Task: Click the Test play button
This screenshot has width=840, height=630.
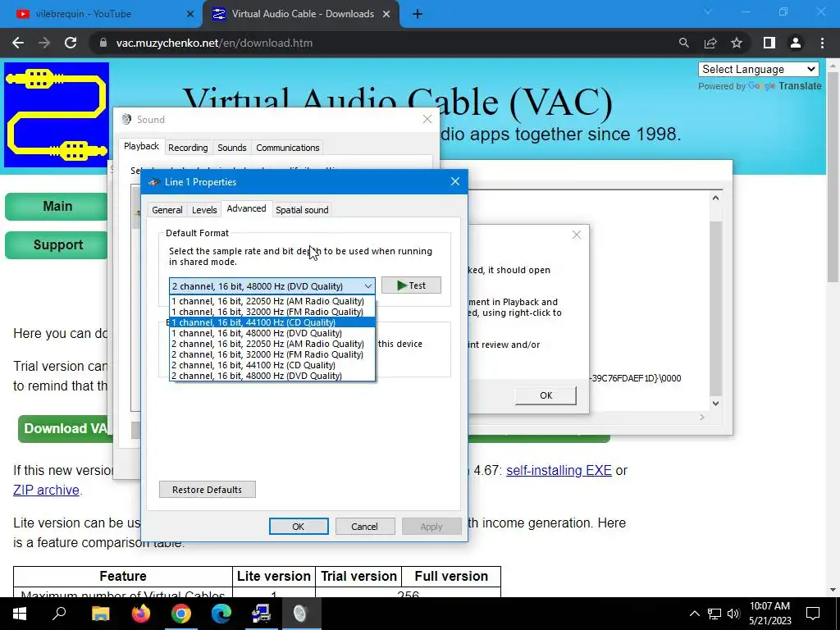Action: point(411,285)
